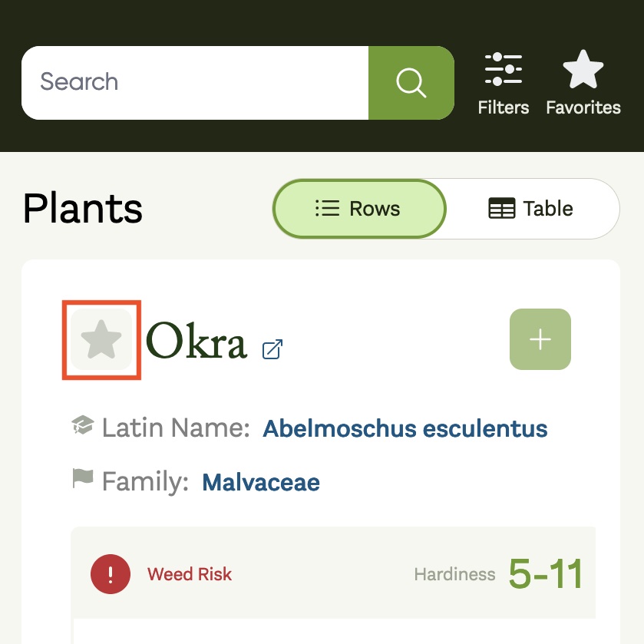Switch to the Table view
Image resolution: width=644 pixels, height=644 pixels.
click(x=530, y=209)
